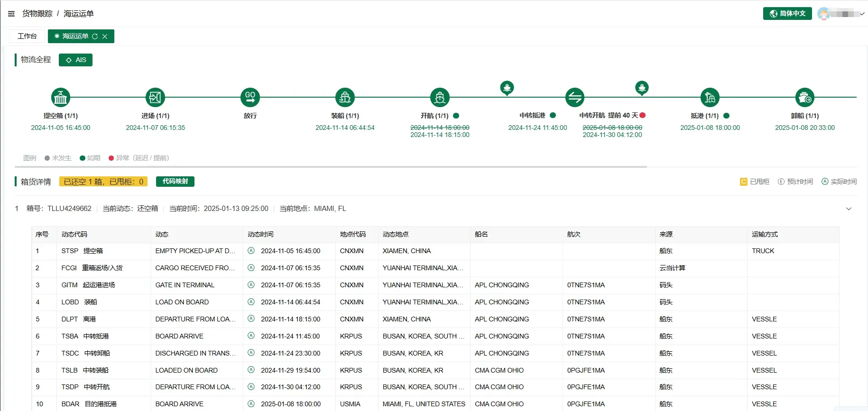Image resolution: width=868 pixels, height=411 pixels.
Task: Open the user avatar account dropdown
Action: [841, 14]
